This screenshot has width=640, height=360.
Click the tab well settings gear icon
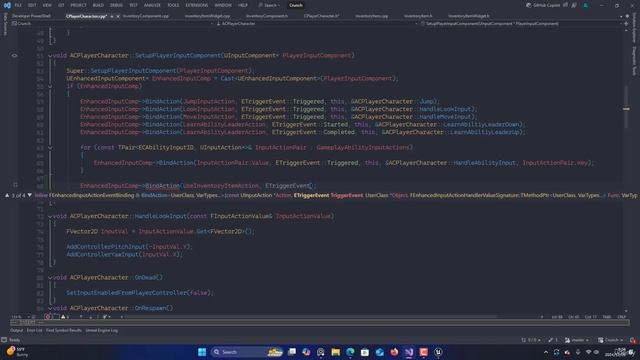(x=627, y=16)
